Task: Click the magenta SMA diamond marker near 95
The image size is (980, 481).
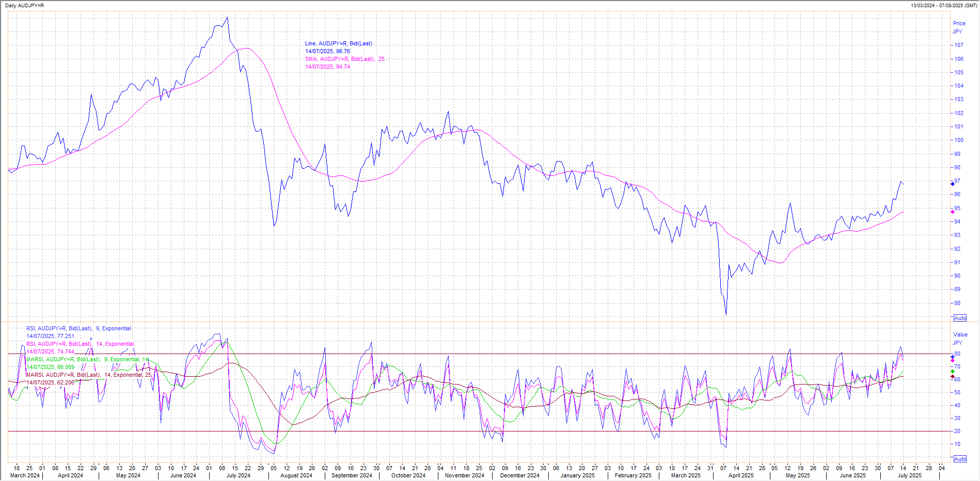Action: coord(953,212)
